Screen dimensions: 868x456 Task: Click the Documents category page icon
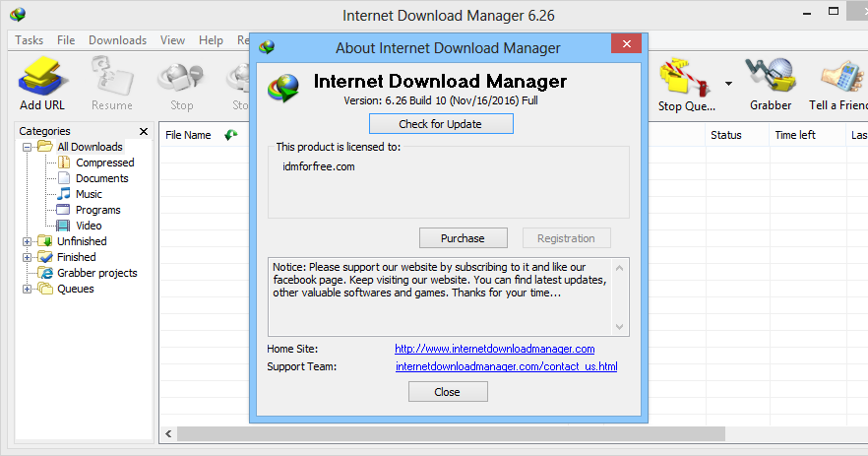64,178
